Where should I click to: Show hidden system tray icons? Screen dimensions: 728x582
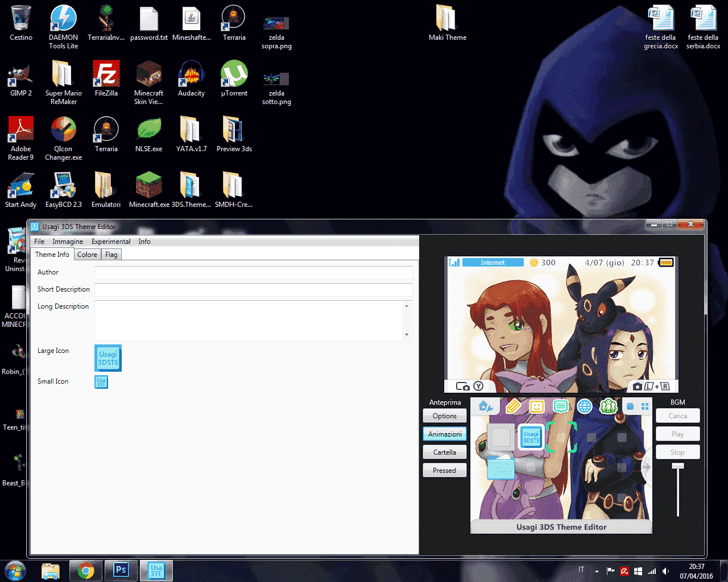coord(597,571)
